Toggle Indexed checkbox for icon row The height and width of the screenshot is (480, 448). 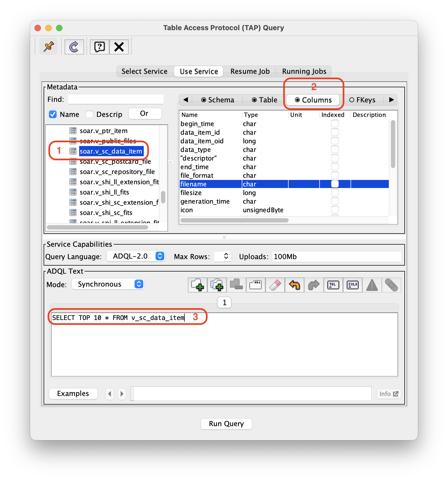(335, 210)
